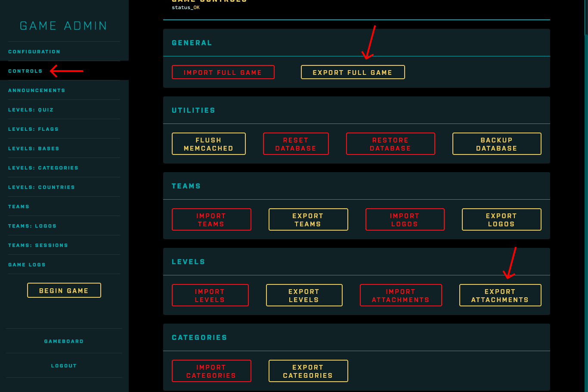The image size is (588, 392).
Task: Start a backup with Backup Database
Action: [496, 144]
